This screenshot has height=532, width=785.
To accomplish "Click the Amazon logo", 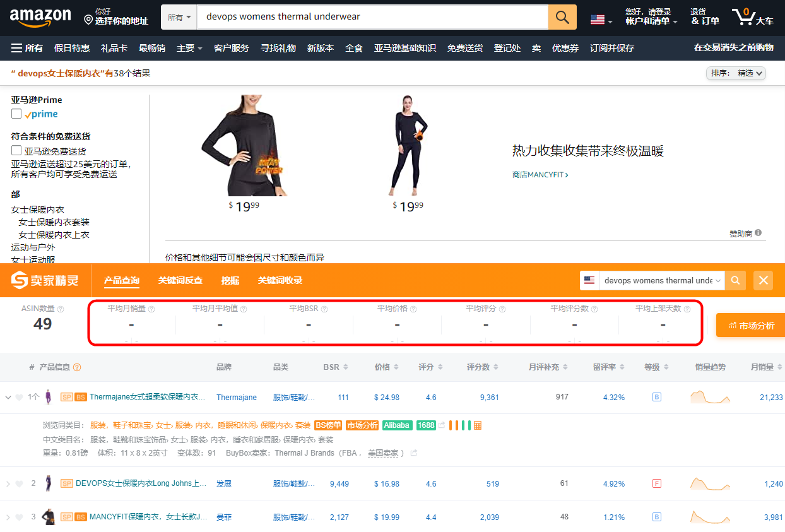I will point(40,17).
